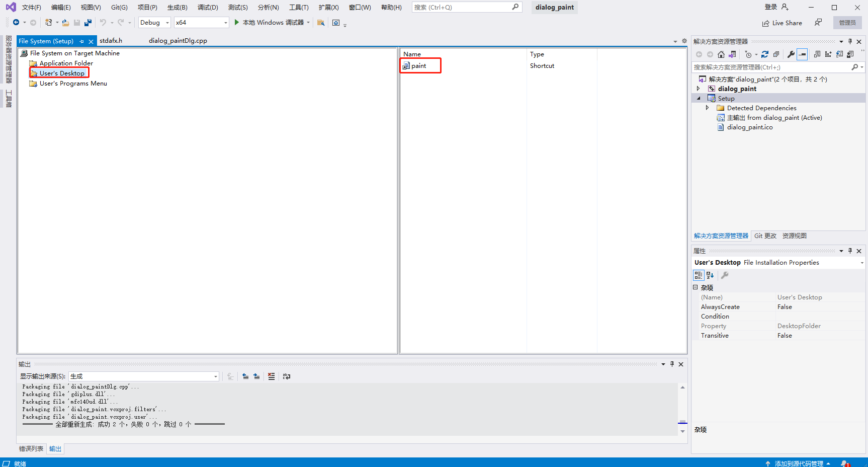Click Registry Editor icon in Solution Explorer toolbar

pyautogui.click(x=828, y=54)
